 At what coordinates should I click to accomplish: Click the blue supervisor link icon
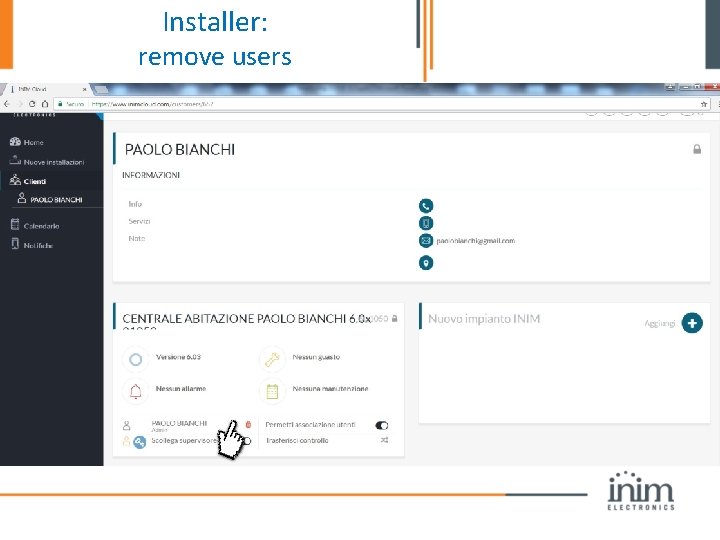click(x=140, y=442)
